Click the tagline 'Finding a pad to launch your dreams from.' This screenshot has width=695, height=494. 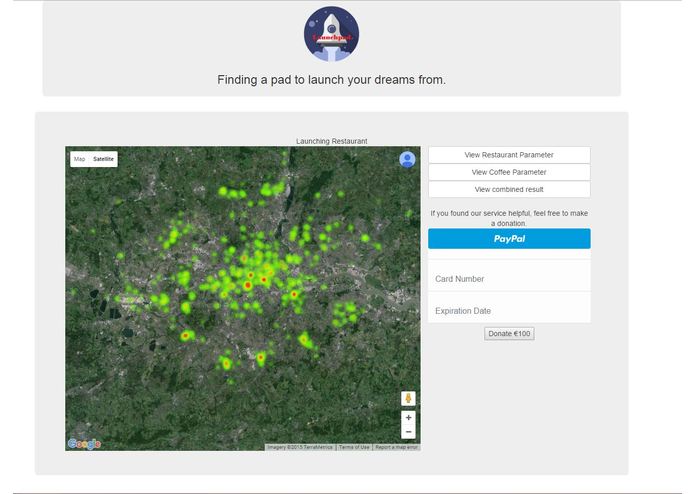click(332, 80)
